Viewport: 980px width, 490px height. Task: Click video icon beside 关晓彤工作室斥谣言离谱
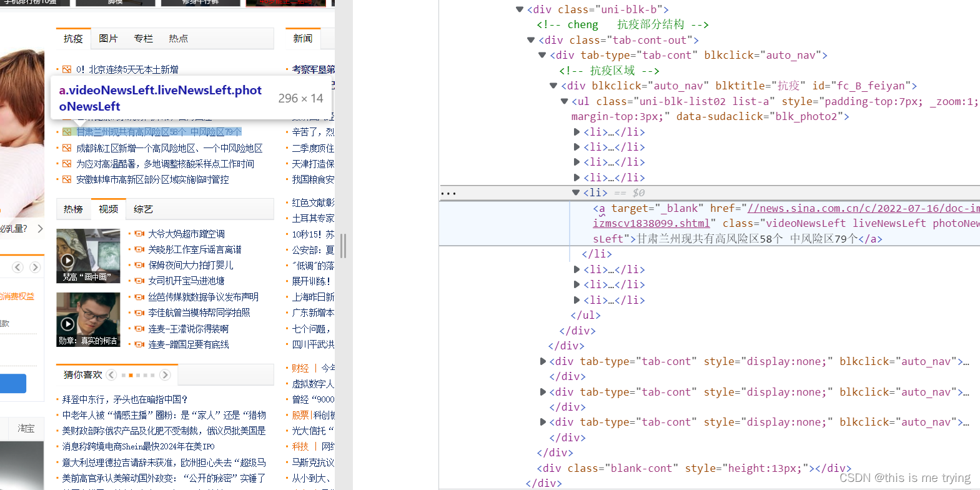(x=140, y=249)
